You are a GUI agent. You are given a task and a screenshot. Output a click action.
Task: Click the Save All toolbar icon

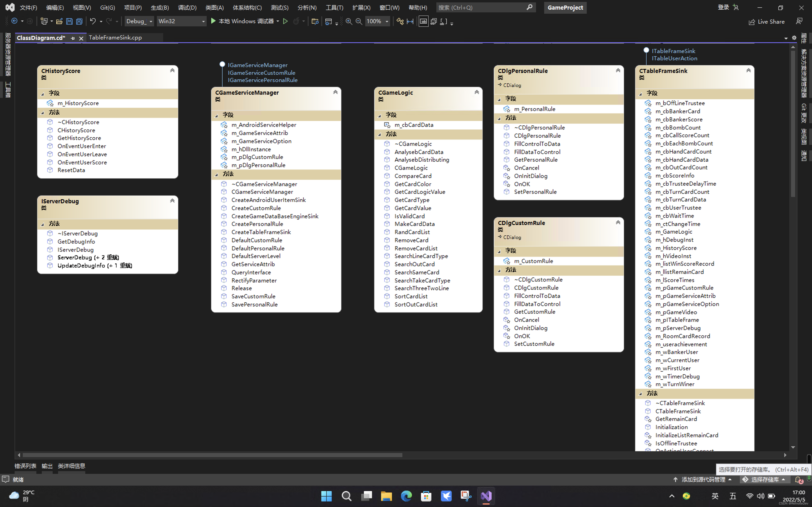[x=79, y=22]
